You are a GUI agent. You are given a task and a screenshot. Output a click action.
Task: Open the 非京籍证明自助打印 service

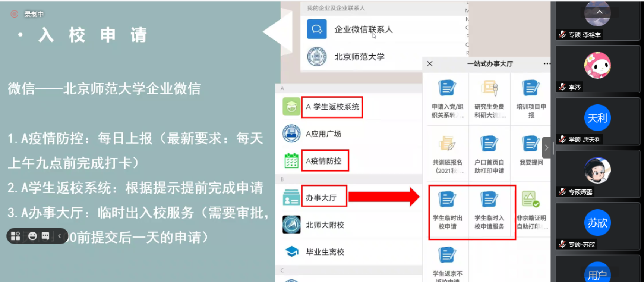tap(531, 210)
